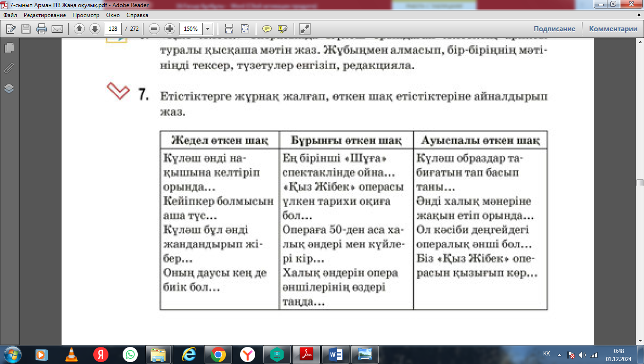Toggle fit one full page view
Image resolution: width=644 pixels, height=364 pixels.
245,29
